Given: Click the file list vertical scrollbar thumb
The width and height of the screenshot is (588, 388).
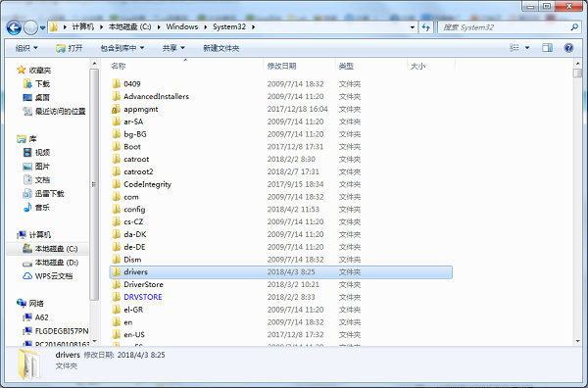Looking at the screenshot, I should click(x=577, y=73).
